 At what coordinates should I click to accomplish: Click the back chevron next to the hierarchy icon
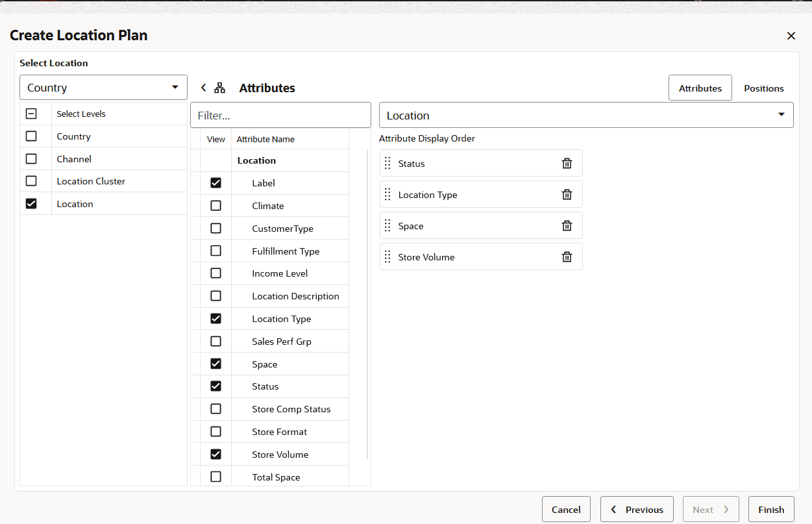click(203, 87)
